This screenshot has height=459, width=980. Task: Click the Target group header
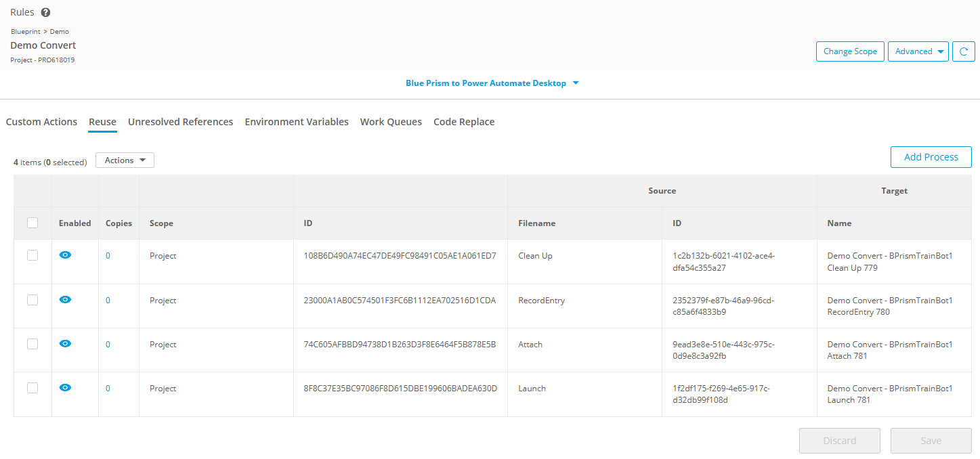pos(894,191)
